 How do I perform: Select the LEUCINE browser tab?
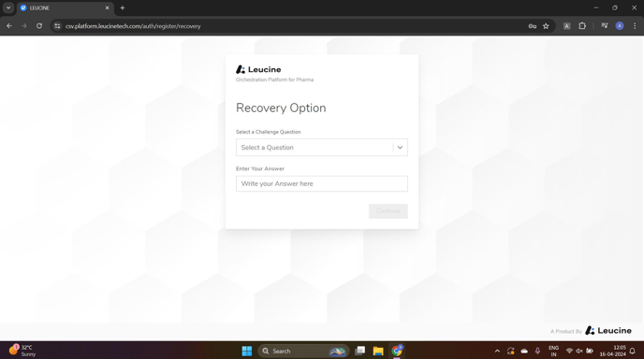[66, 7]
